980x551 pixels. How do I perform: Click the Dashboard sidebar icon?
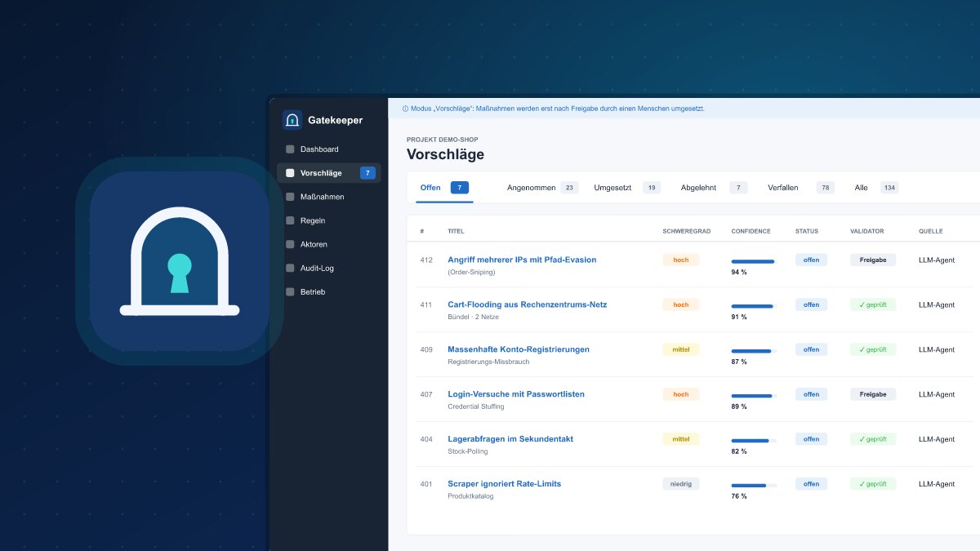click(x=290, y=149)
